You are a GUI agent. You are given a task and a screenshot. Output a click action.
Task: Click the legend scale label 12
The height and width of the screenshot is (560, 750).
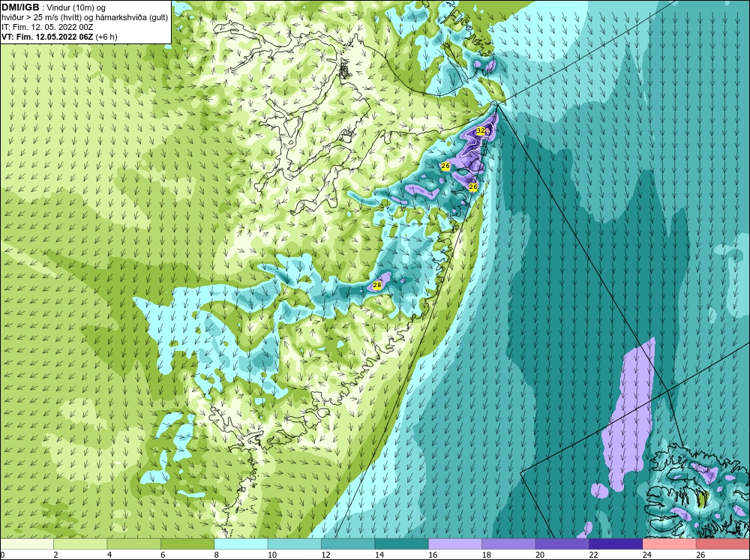pos(325,555)
